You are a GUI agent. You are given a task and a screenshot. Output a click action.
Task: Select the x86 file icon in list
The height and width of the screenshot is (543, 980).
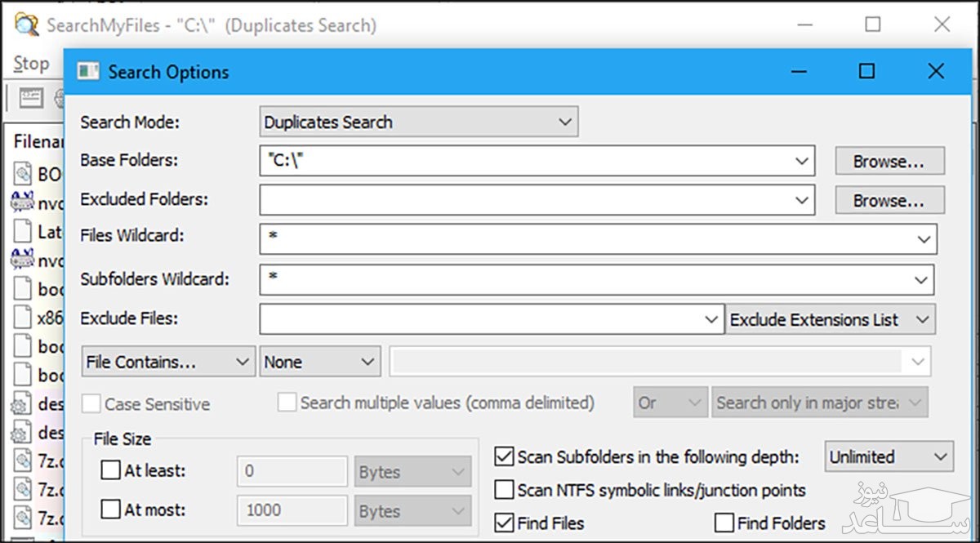point(23,318)
